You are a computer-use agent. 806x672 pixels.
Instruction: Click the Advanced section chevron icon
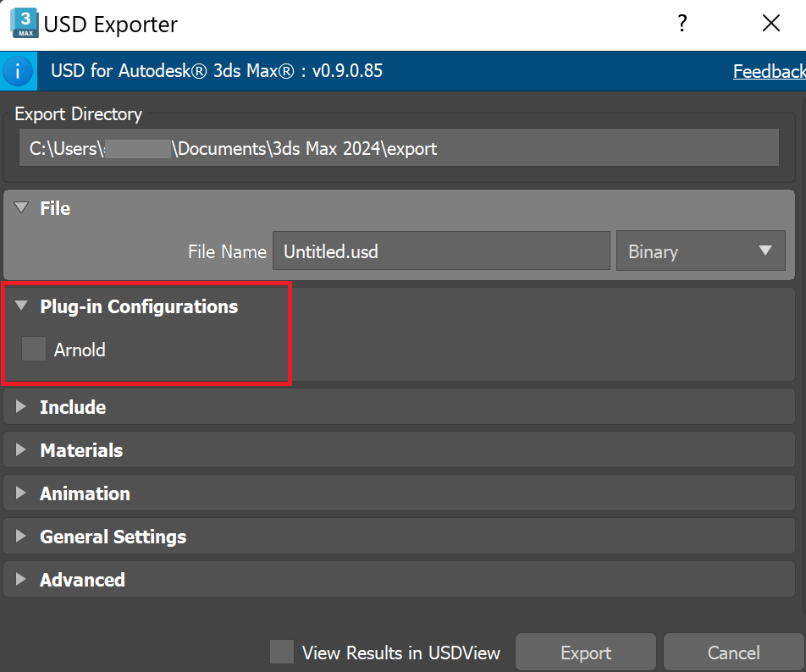pos(20,579)
